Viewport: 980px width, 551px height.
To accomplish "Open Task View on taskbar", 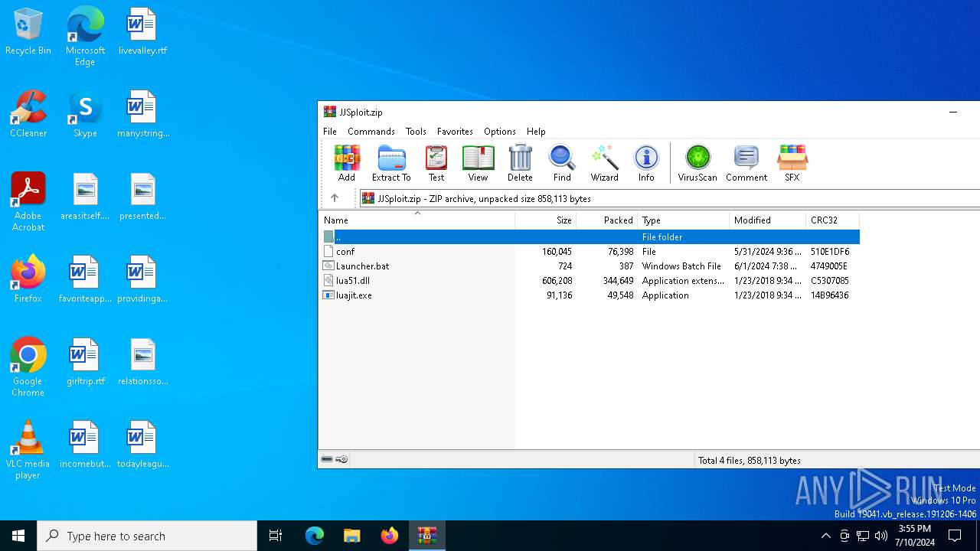I will pyautogui.click(x=276, y=536).
